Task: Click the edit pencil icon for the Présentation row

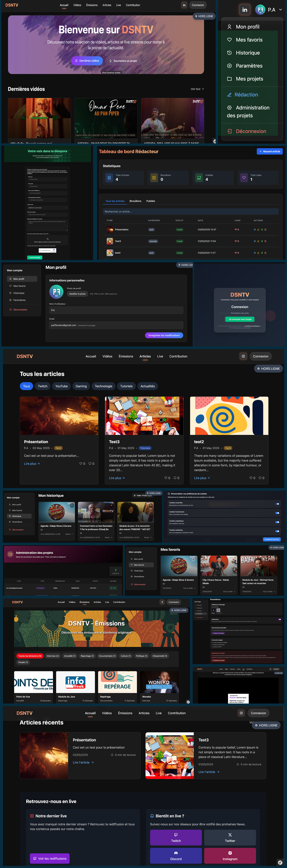Action: click(x=258, y=229)
